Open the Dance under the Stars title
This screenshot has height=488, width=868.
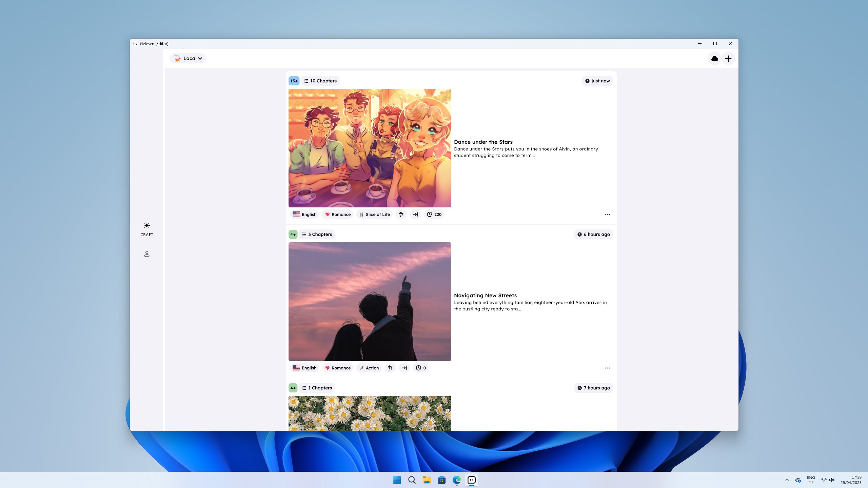pyautogui.click(x=483, y=142)
